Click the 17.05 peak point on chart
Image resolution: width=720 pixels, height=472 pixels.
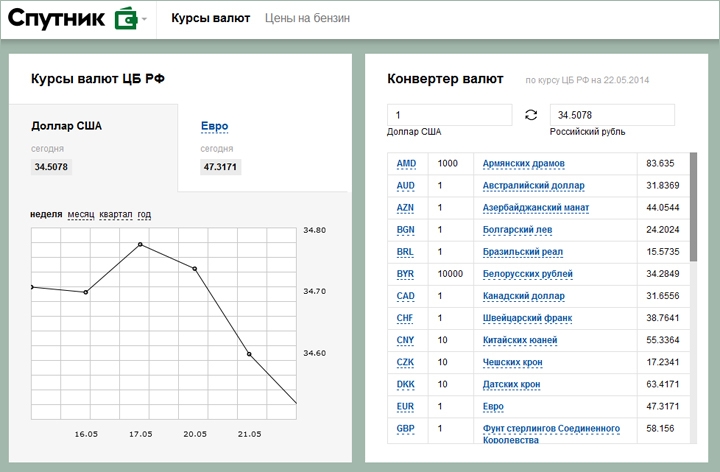point(140,244)
